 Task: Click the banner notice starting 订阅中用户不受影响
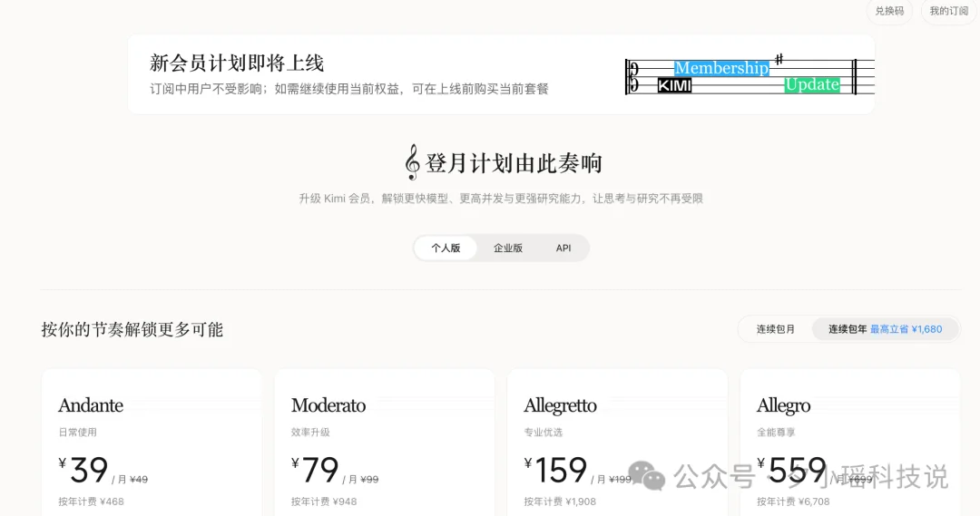(348, 90)
